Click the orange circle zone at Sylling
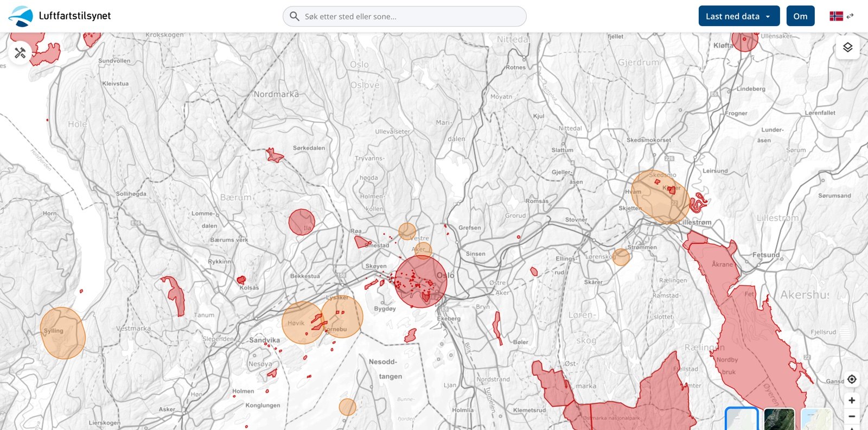This screenshot has height=430, width=868. coord(63,333)
